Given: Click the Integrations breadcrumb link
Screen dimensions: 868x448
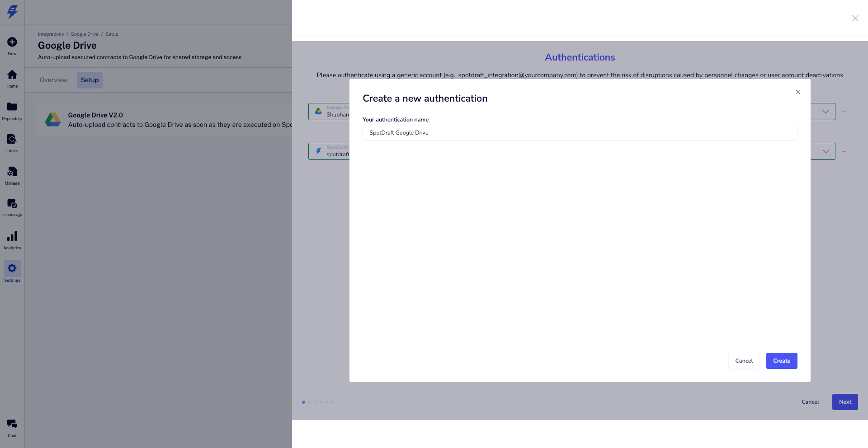Looking at the screenshot, I should (51, 34).
